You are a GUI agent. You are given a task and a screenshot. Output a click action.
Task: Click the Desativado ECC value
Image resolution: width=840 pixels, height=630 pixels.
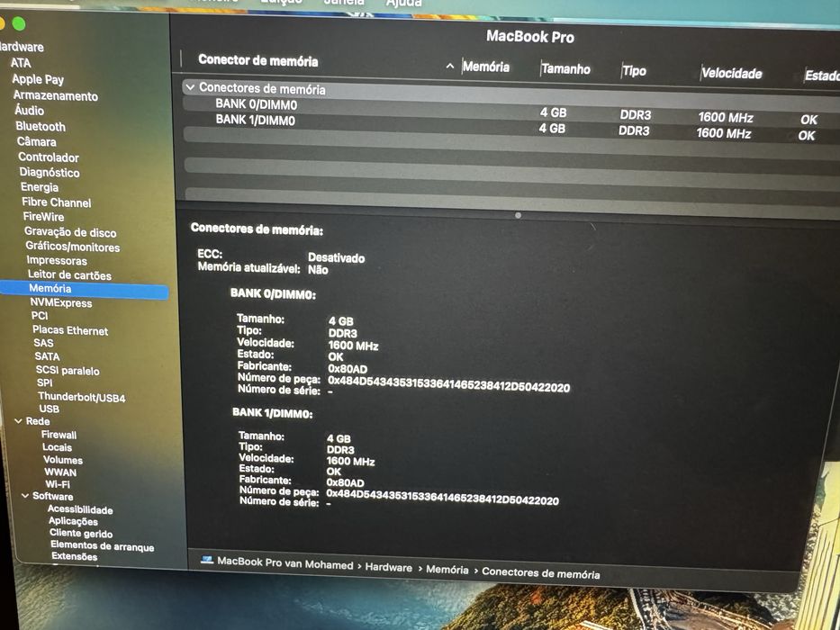[x=337, y=258]
